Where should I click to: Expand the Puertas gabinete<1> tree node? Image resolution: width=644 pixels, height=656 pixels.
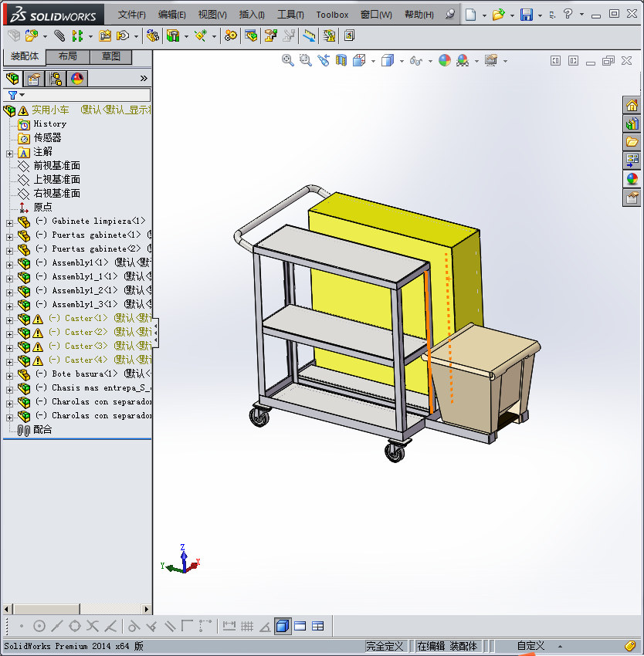click(x=9, y=237)
